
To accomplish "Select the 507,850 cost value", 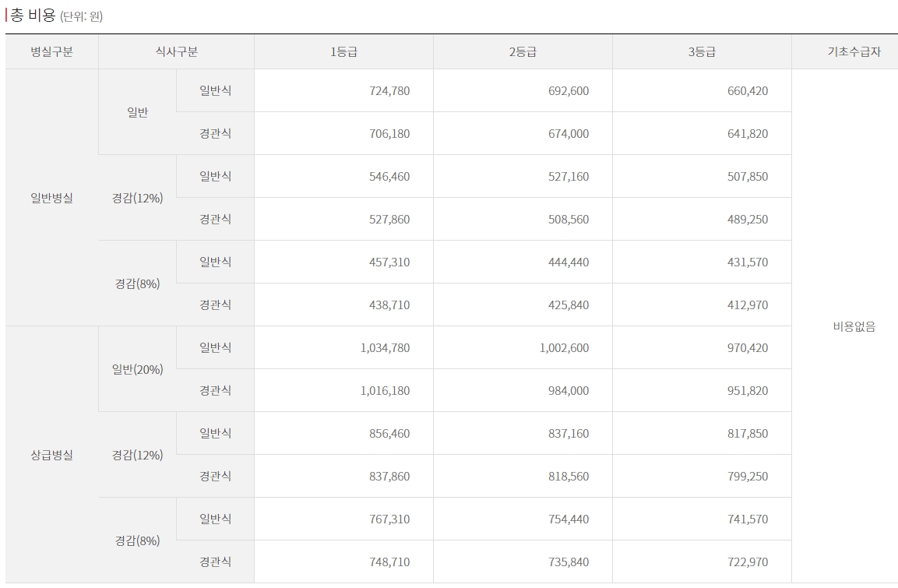I will 748,177.
